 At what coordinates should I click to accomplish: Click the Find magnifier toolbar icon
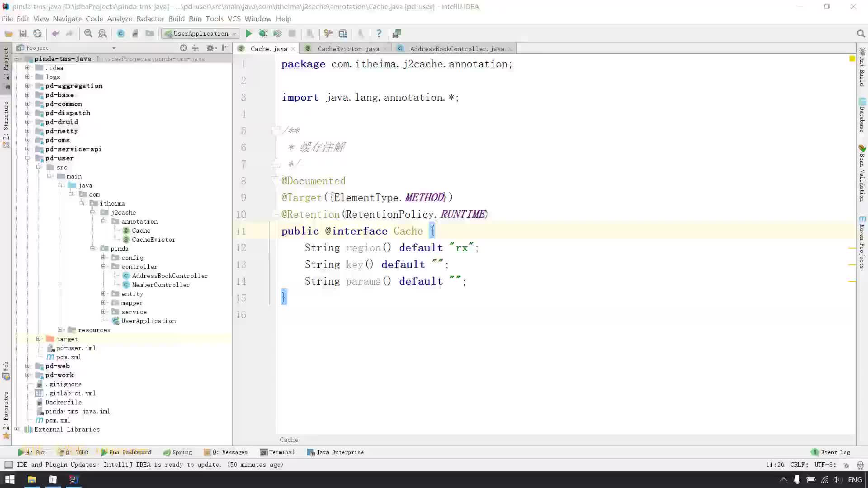tap(88, 33)
